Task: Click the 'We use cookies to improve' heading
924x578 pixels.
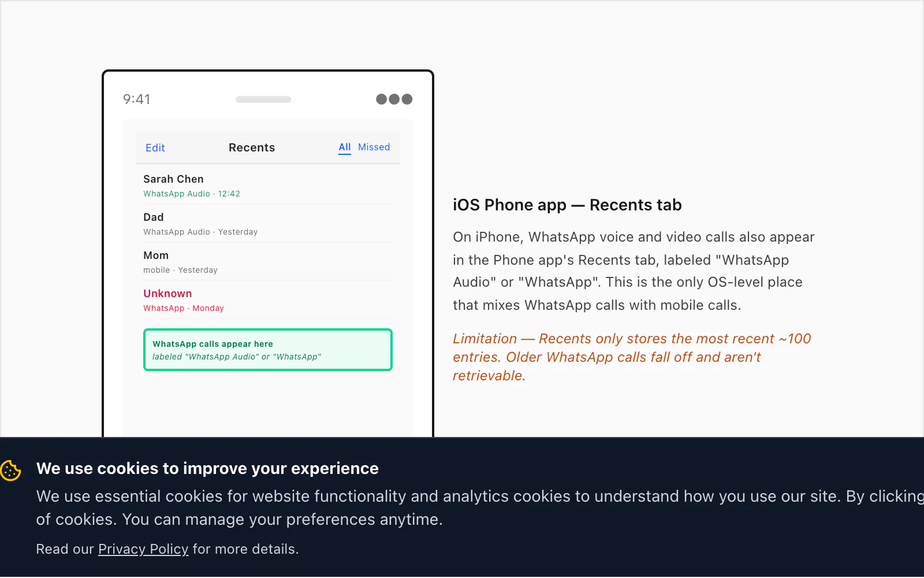Action: point(207,468)
